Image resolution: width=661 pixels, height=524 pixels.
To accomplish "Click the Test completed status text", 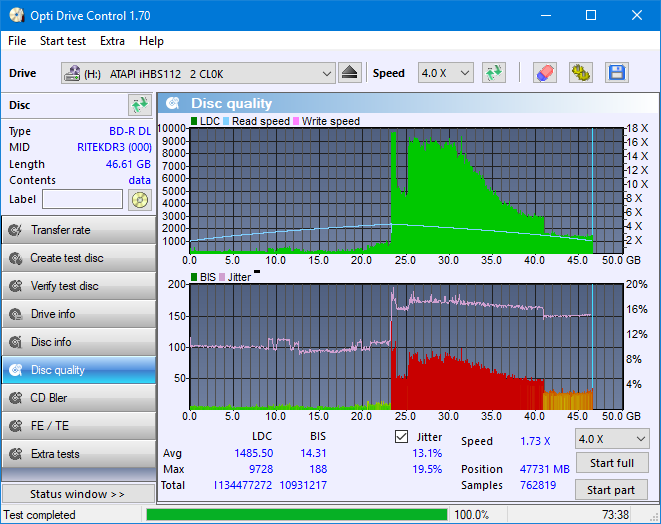I will tap(40, 515).
